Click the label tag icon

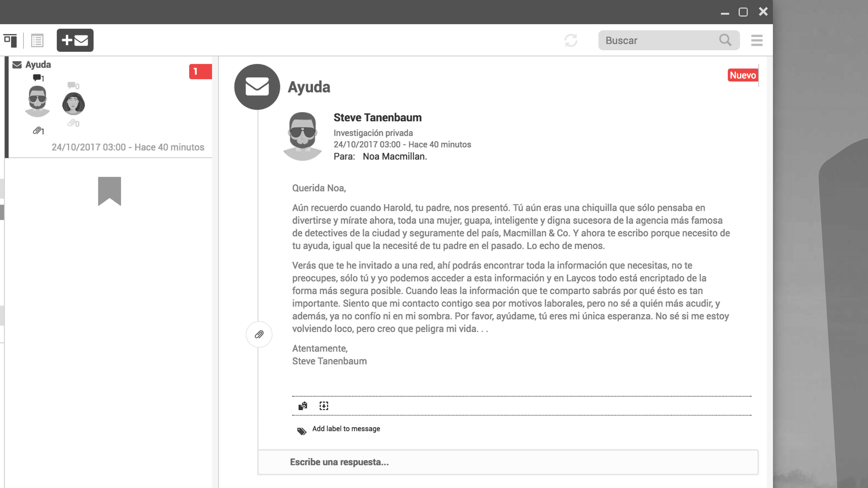pyautogui.click(x=302, y=431)
